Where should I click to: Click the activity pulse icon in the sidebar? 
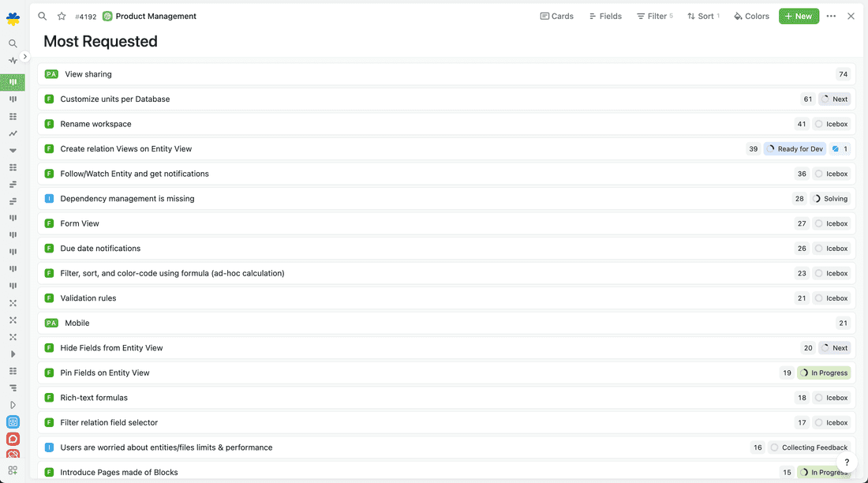(x=13, y=59)
